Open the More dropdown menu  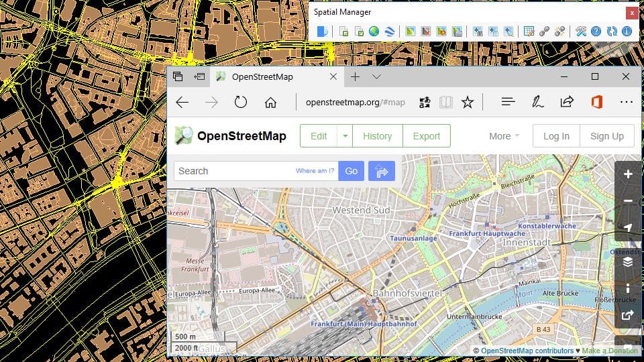504,136
